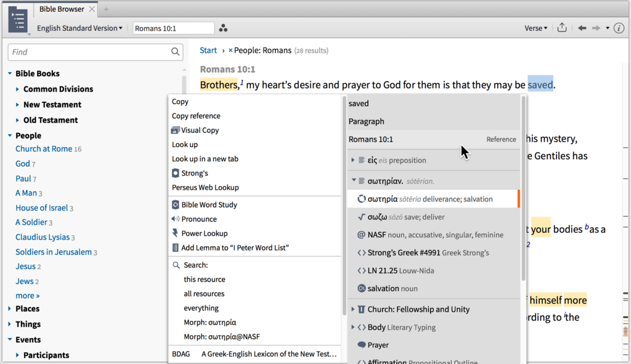
Task: Expand Common Divisions
Action: [17, 89]
